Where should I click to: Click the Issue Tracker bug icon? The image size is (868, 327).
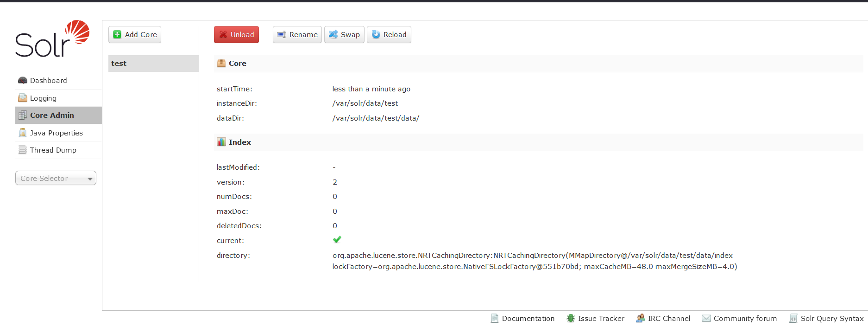point(571,319)
